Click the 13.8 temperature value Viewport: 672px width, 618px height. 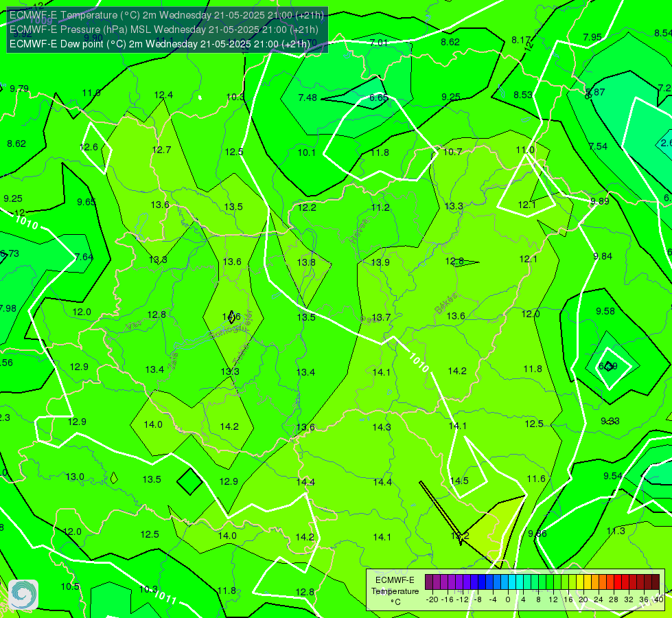306,262
